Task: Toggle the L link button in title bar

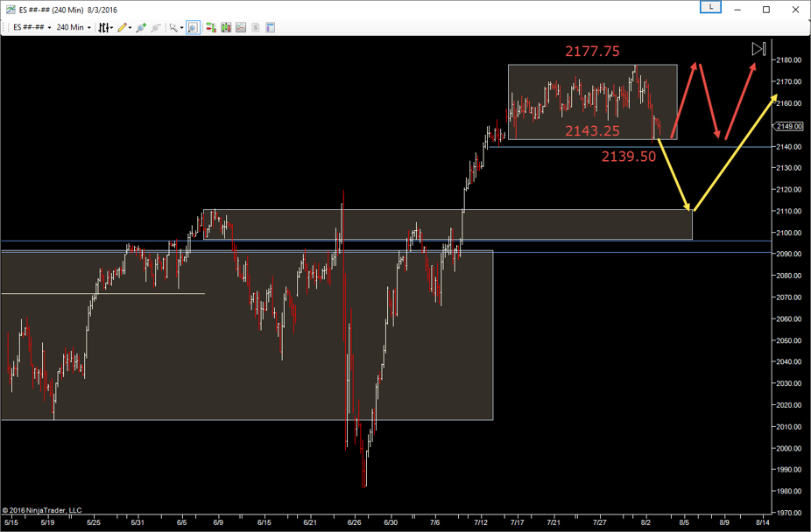Action: click(711, 8)
